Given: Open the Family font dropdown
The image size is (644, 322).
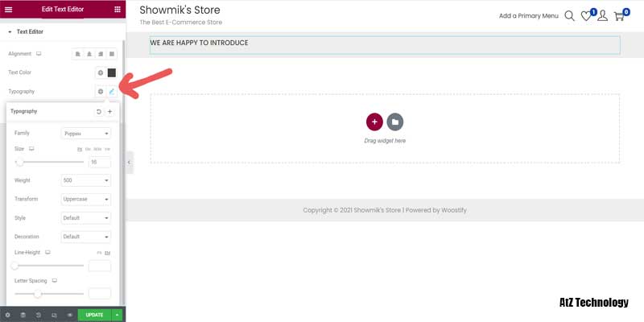Looking at the screenshot, I should 86,133.
